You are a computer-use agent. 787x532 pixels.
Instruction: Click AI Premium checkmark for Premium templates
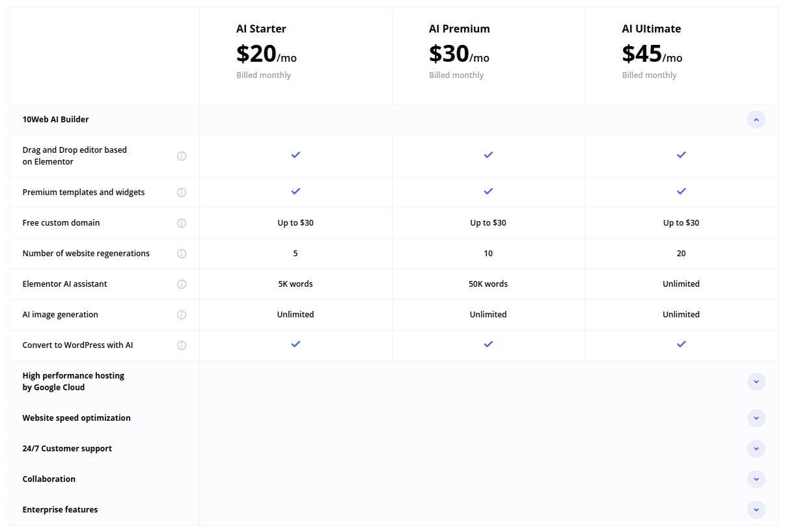tap(488, 191)
